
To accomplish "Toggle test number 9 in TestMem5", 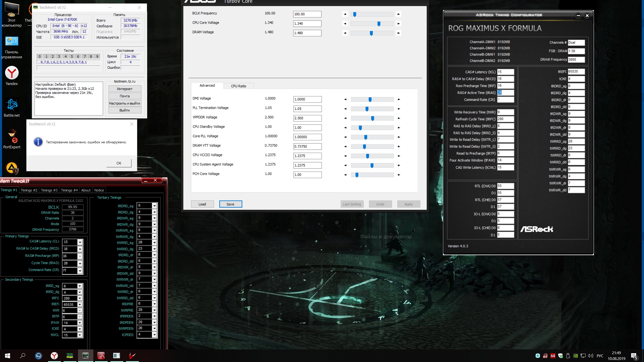I will click(x=97, y=57).
